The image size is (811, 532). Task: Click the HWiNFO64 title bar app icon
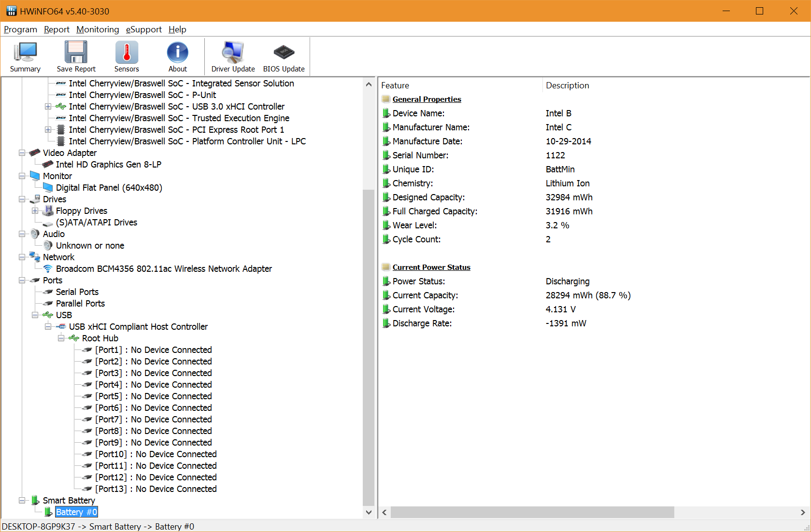pos(12,11)
